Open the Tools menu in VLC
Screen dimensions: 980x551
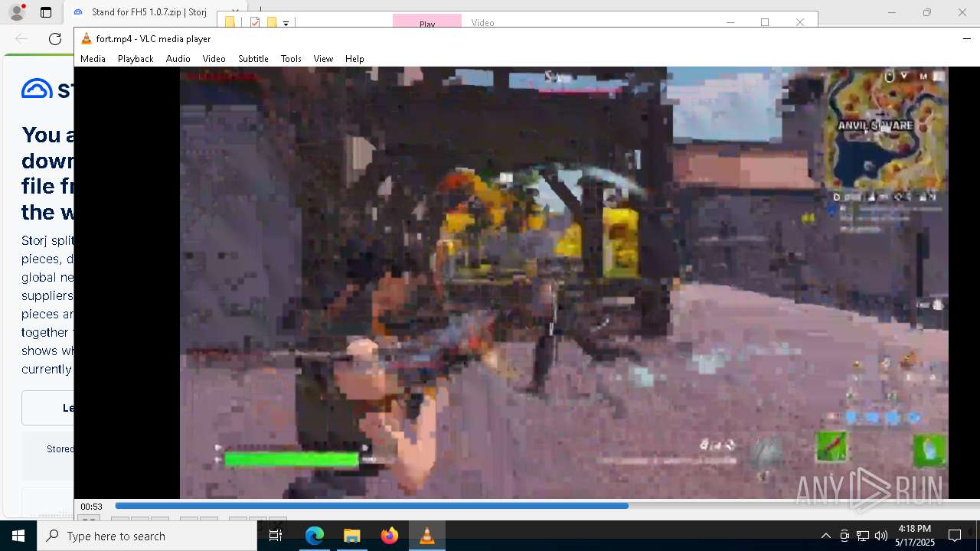pyautogui.click(x=291, y=59)
